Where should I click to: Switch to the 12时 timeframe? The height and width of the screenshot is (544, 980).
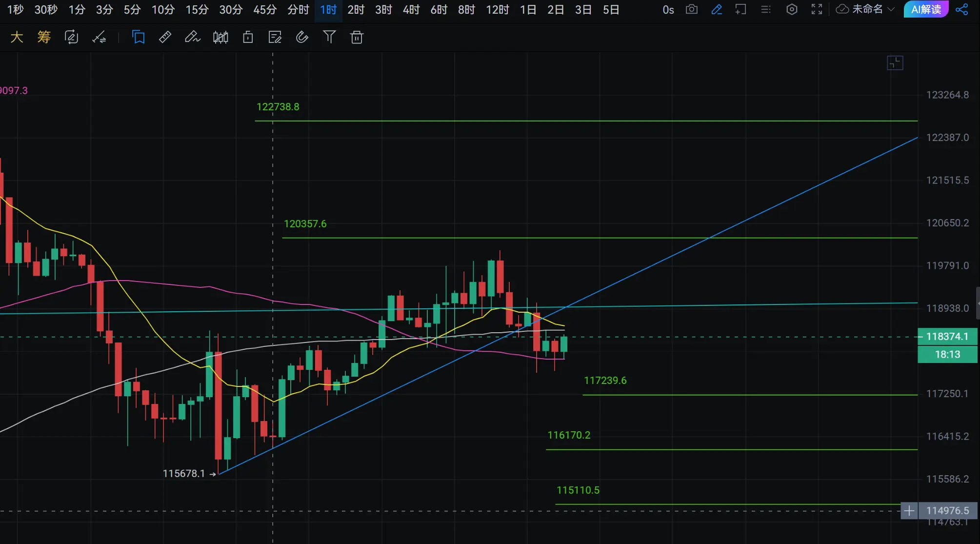coord(498,10)
